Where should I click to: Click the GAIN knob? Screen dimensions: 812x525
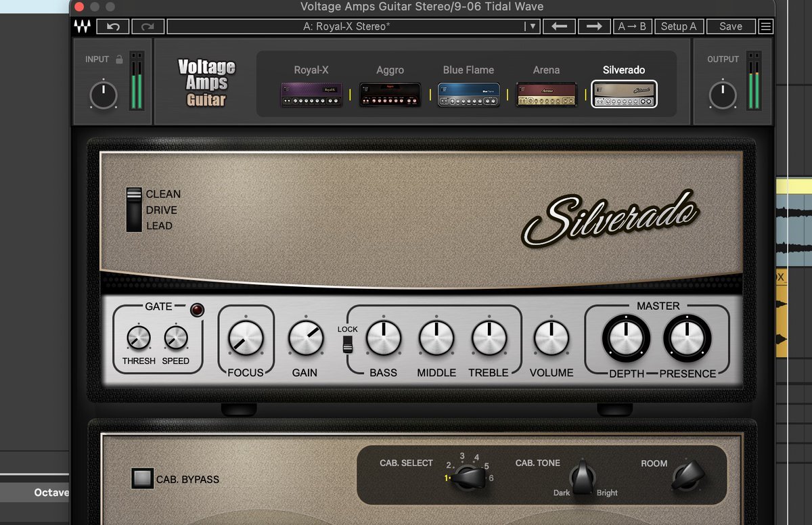pyautogui.click(x=305, y=338)
